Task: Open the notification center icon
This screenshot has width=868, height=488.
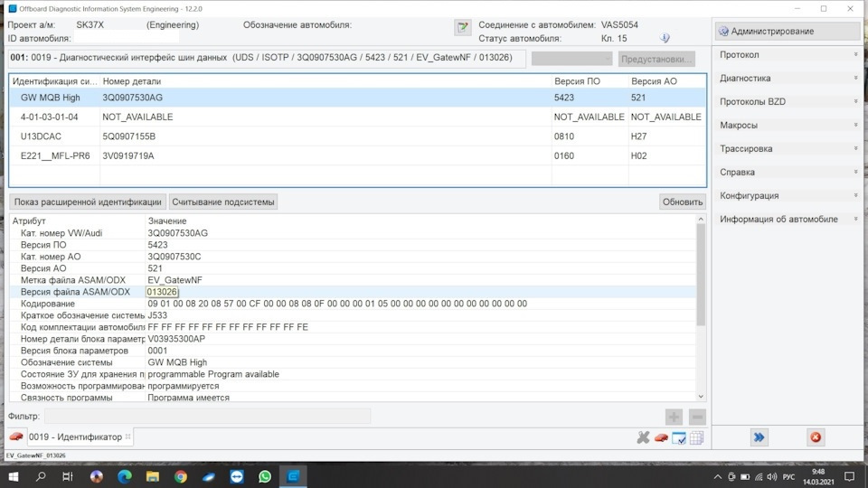Action: point(850,476)
